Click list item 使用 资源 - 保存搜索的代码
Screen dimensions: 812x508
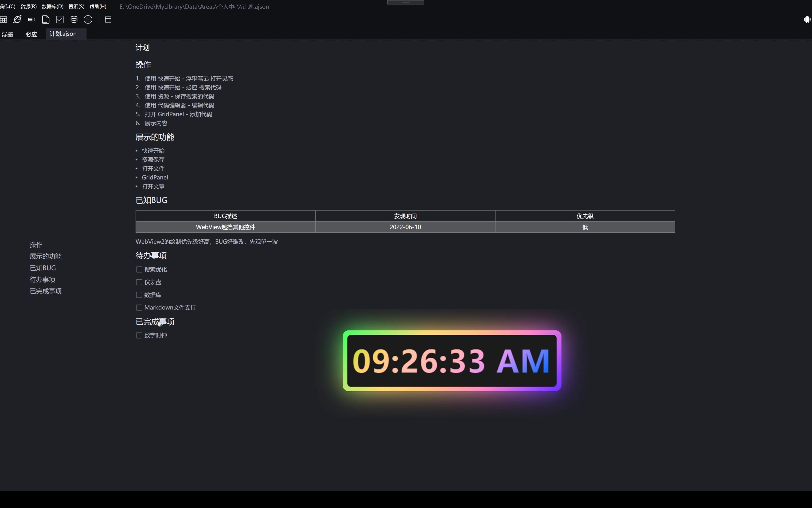point(179,96)
